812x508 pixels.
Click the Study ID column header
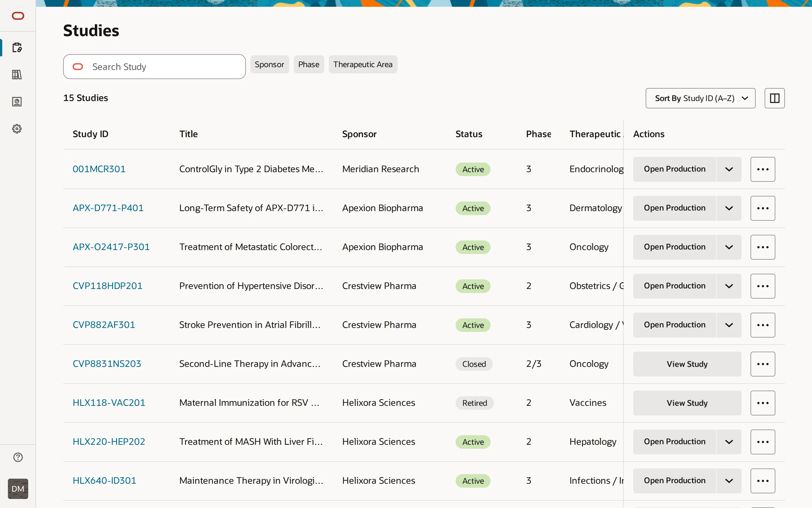click(x=90, y=134)
